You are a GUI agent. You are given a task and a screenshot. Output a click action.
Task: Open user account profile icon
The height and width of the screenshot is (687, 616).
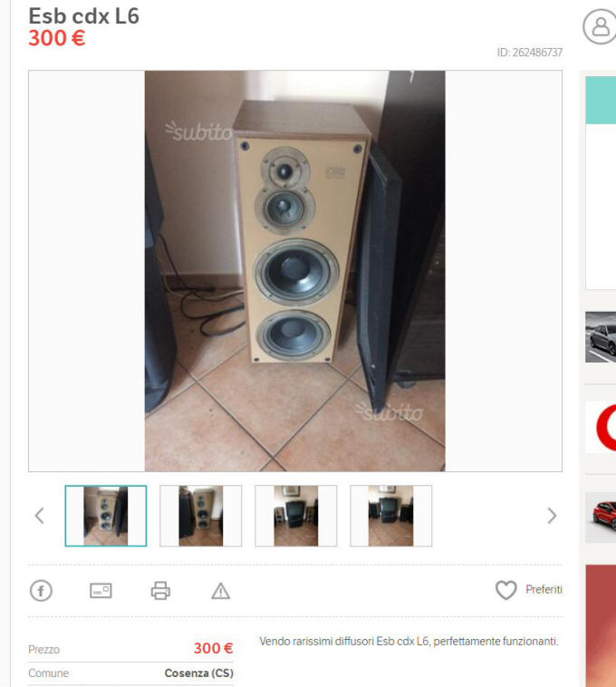[600, 26]
